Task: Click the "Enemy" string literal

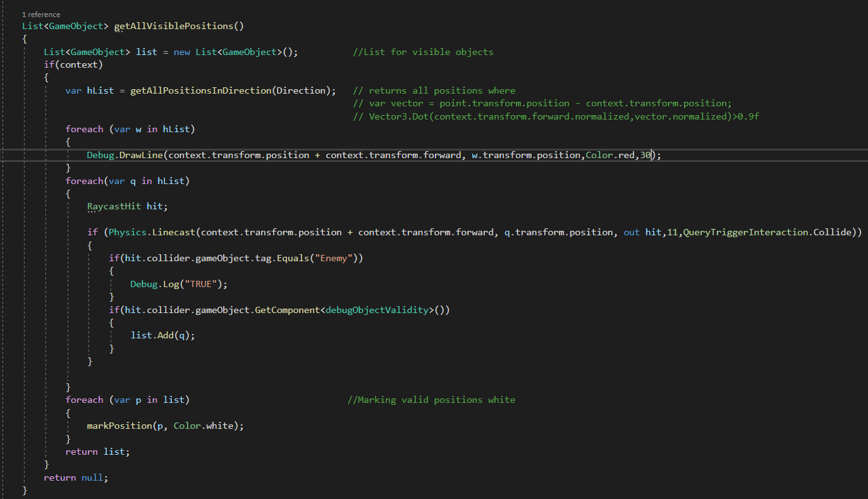Action: 336,258
